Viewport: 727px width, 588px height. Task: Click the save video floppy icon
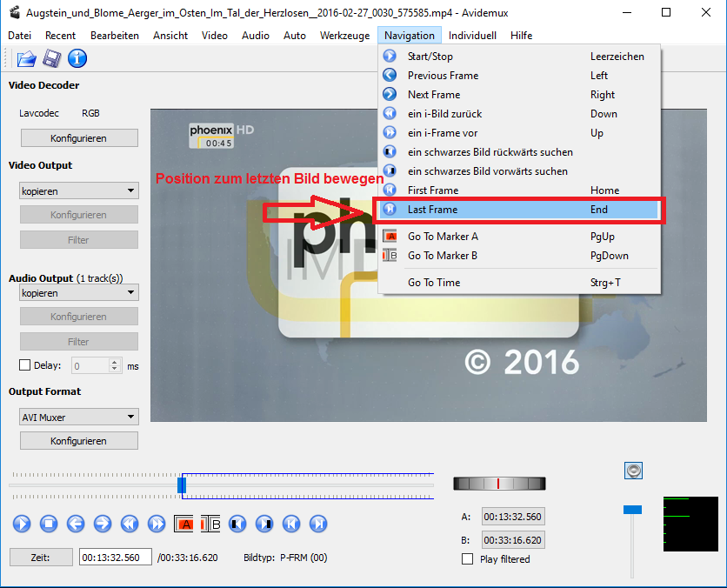click(x=51, y=59)
